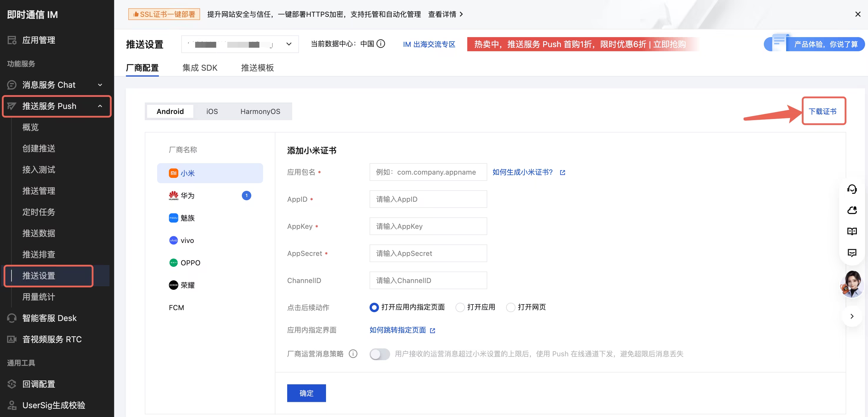Viewport: 868px width, 417px height.
Task: Switch to the 推送模板 tab
Action: 257,68
